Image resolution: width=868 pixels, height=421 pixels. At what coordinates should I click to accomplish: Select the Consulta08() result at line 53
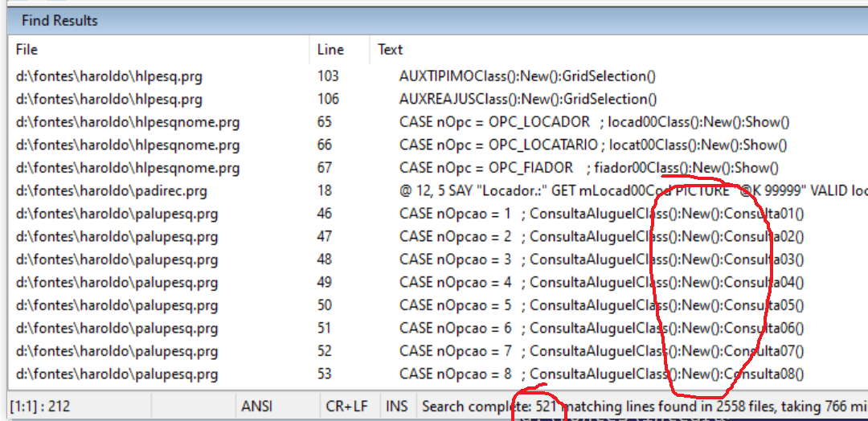click(x=600, y=374)
